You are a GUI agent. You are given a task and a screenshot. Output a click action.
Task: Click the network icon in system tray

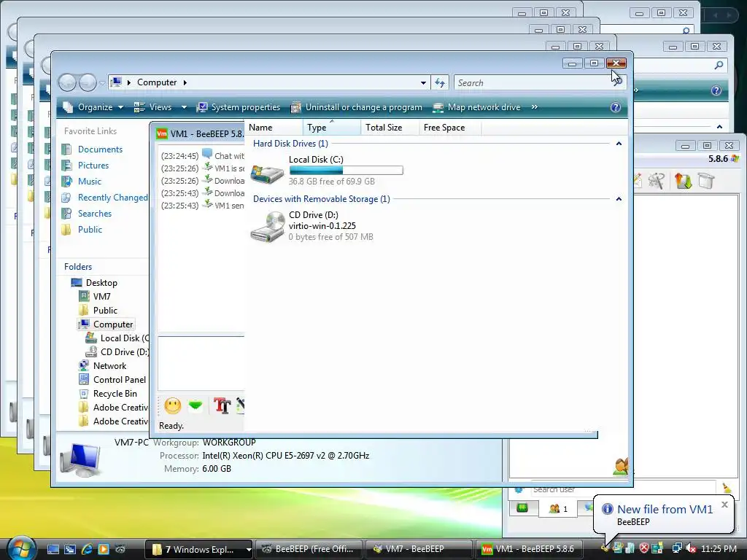676,548
